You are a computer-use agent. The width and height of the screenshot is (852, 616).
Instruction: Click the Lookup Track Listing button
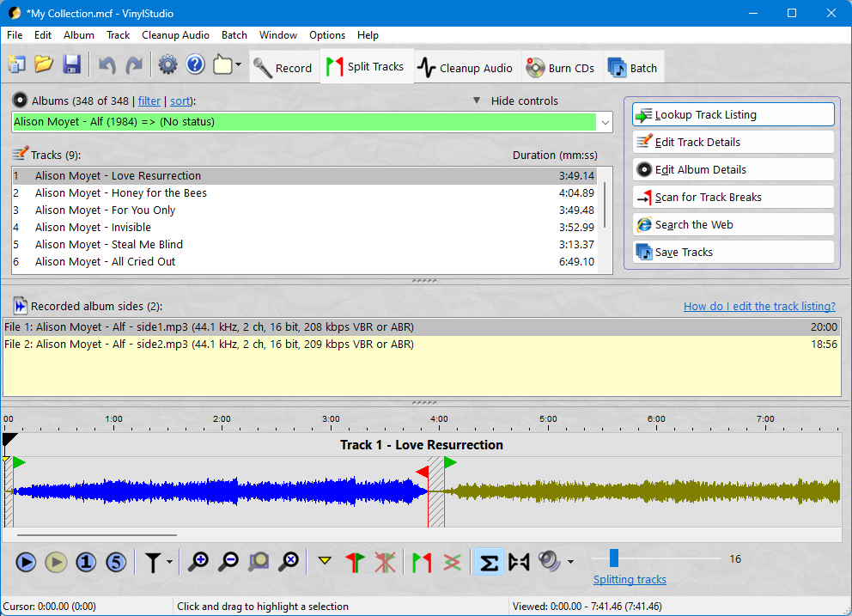click(733, 115)
